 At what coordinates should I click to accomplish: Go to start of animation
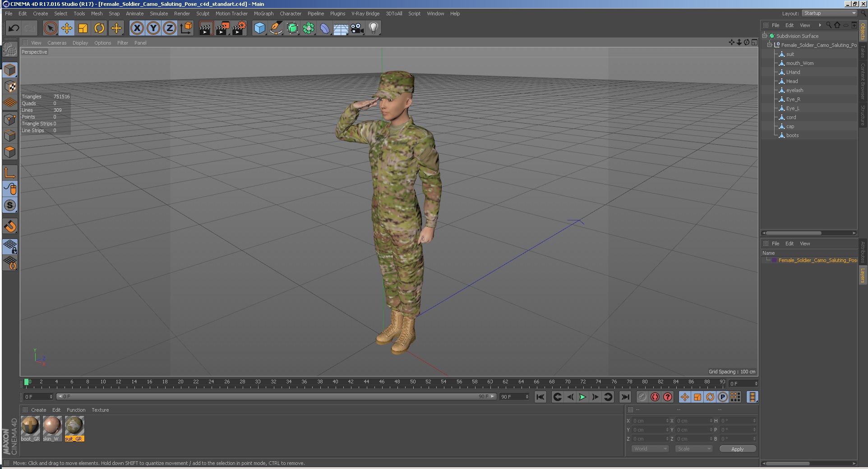click(540, 397)
